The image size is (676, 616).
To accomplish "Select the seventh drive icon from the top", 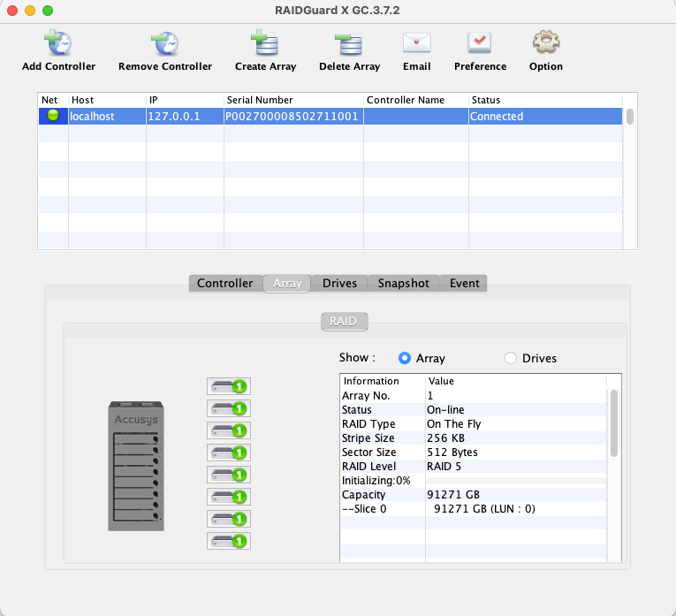I will pos(229,519).
